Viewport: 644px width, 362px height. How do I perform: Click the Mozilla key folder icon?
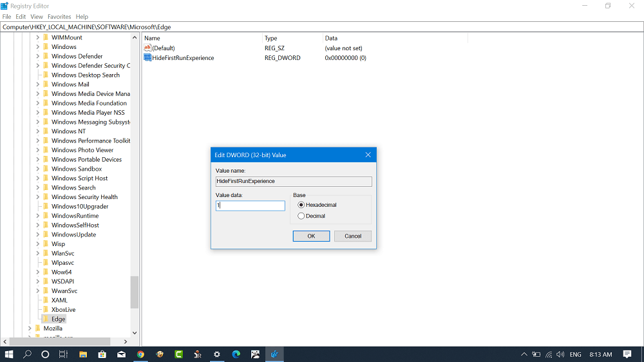click(x=38, y=329)
